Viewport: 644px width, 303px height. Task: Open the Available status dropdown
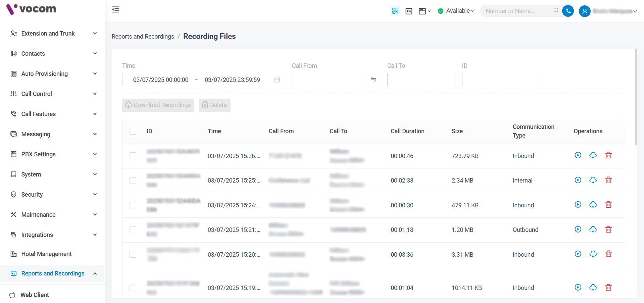[456, 11]
